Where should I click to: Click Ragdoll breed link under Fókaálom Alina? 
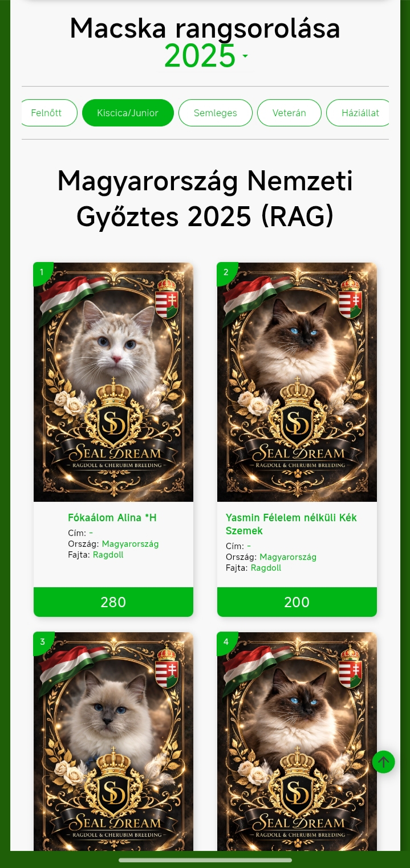(x=108, y=555)
